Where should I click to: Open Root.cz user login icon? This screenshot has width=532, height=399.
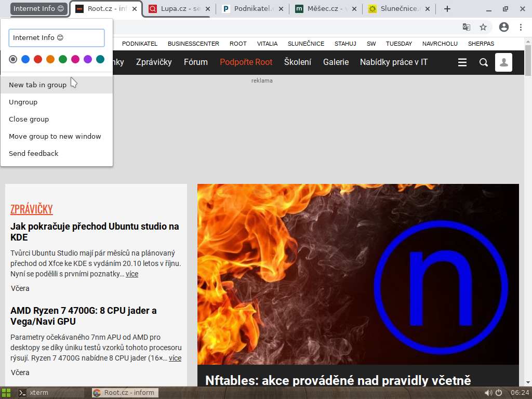(503, 62)
